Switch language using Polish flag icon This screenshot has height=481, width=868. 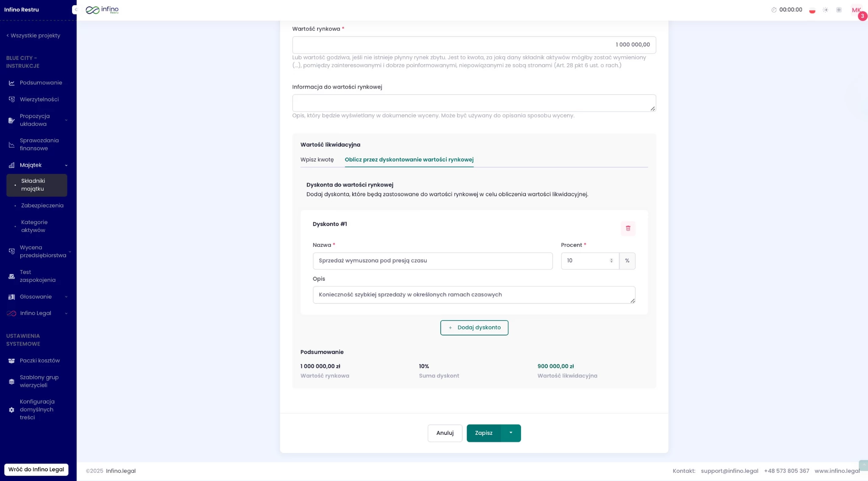[x=812, y=10]
